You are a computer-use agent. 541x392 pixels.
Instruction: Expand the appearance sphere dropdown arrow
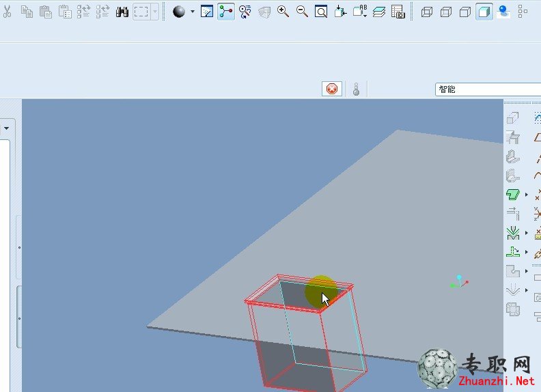[x=193, y=12]
